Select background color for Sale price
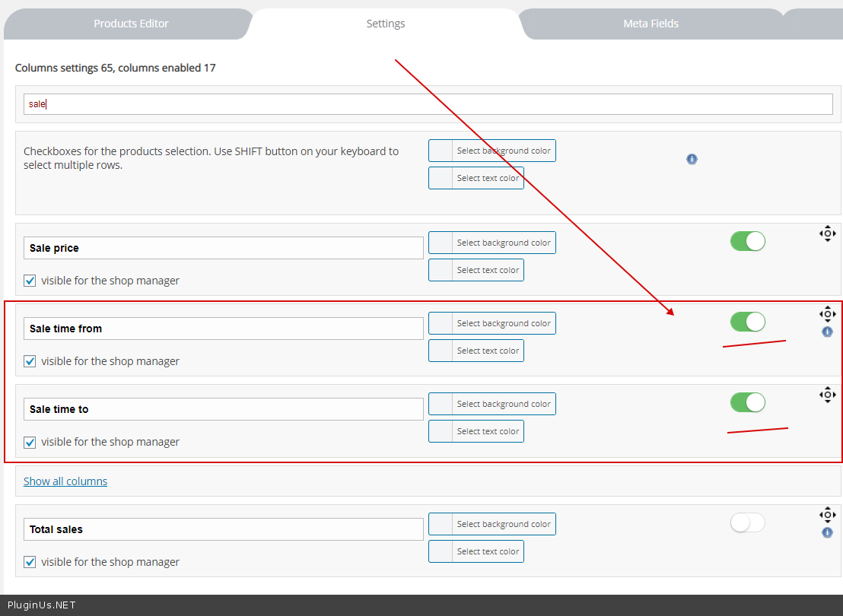Screen dimensions: 843x616 pos(492,243)
